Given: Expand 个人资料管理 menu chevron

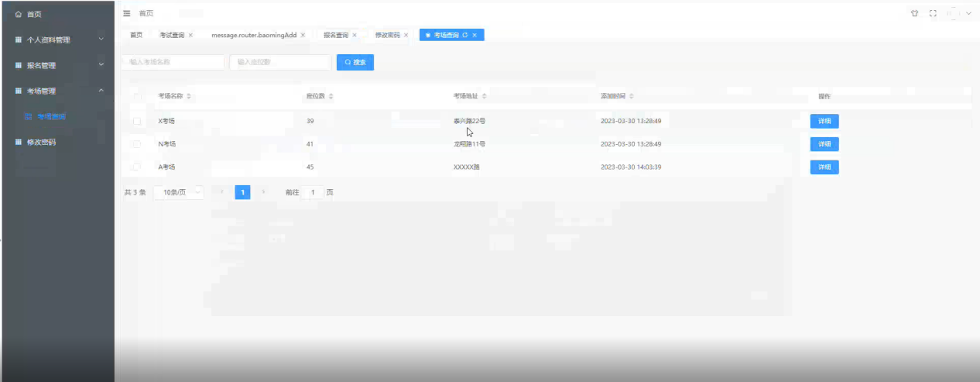Looking at the screenshot, I should coord(101,40).
